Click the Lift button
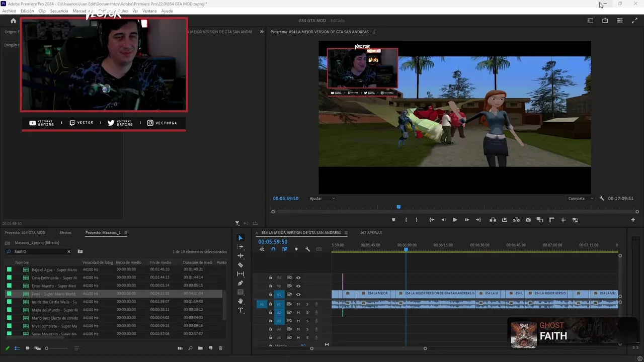Viewport: 644px width, 362px height. click(x=493, y=220)
